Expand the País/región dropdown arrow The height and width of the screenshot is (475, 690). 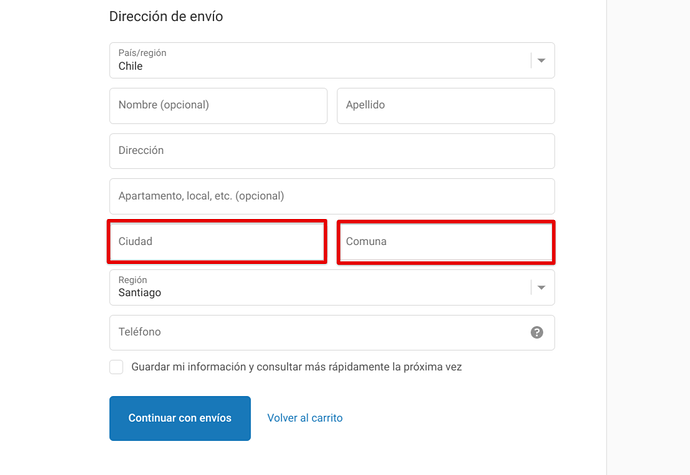pyautogui.click(x=541, y=60)
